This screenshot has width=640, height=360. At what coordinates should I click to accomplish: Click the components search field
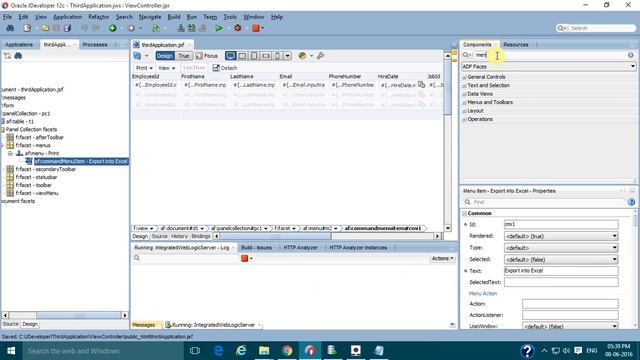549,55
